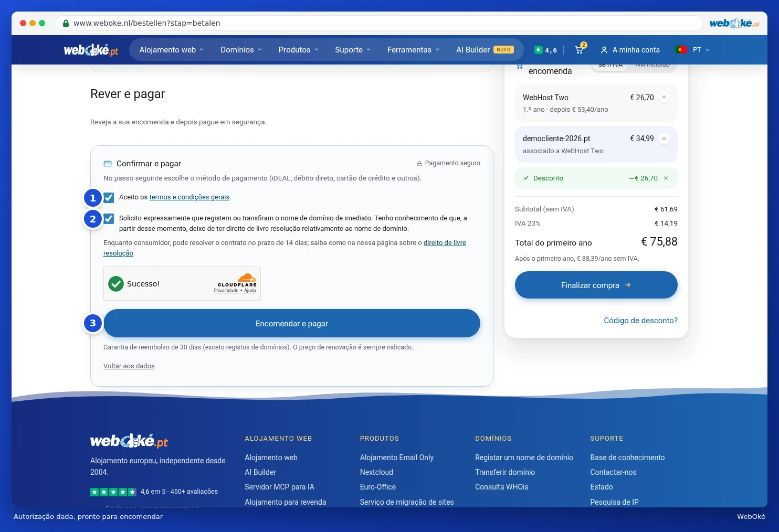Screen dimensions: 779x532
Task: Open footer Euro-Office link
Action: click(x=378, y=487)
